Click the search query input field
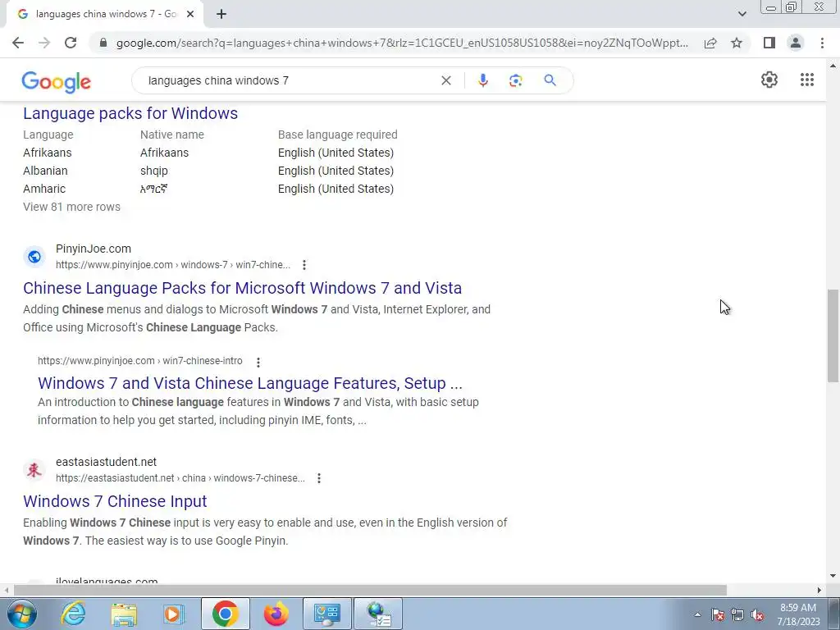Image resolution: width=840 pixels, height=630 pixels. click(290, 80)
